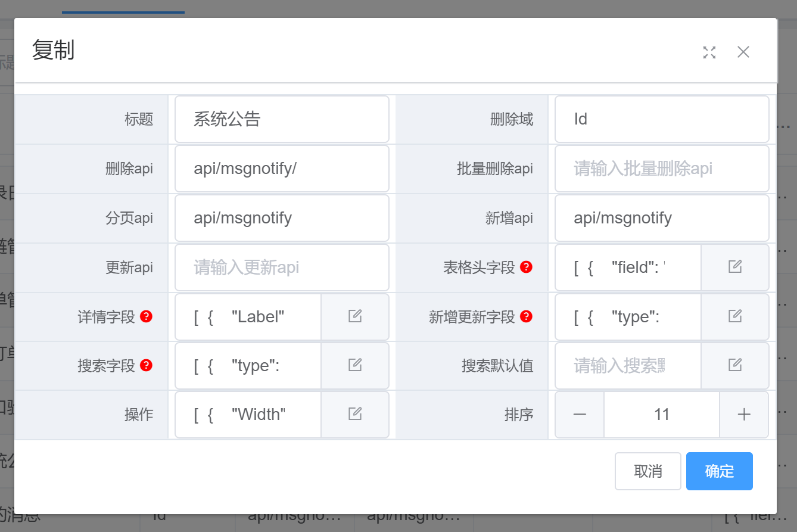
Task: Show help for 搜索字段
Action: [146, 365]
